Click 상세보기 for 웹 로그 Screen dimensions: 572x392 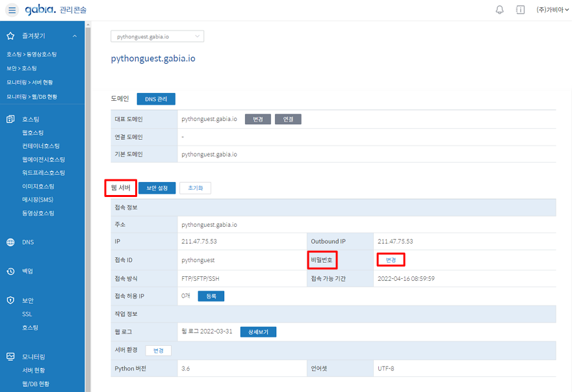(x=258, y=332)
